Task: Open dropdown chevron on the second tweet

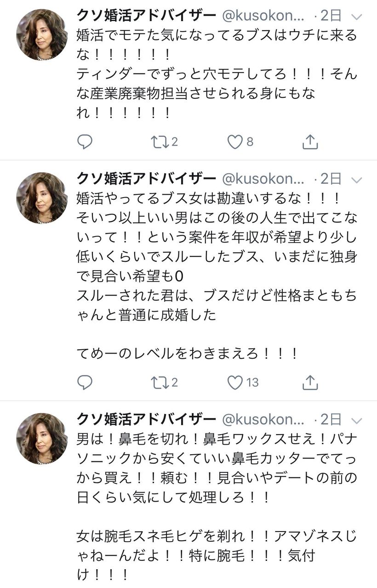Action: coord(357,179)
